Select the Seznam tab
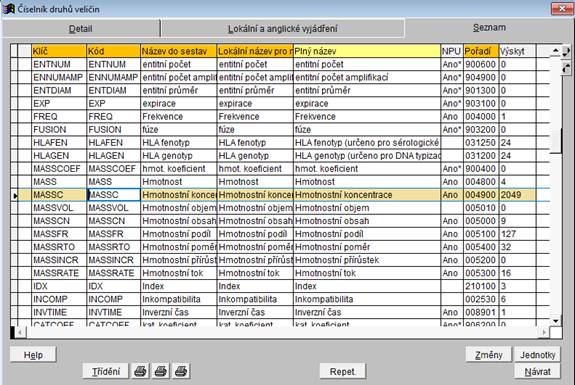Image resolution: width=575 pixels, height=385 pixels. pyautogui.click(x=489, y=28)
